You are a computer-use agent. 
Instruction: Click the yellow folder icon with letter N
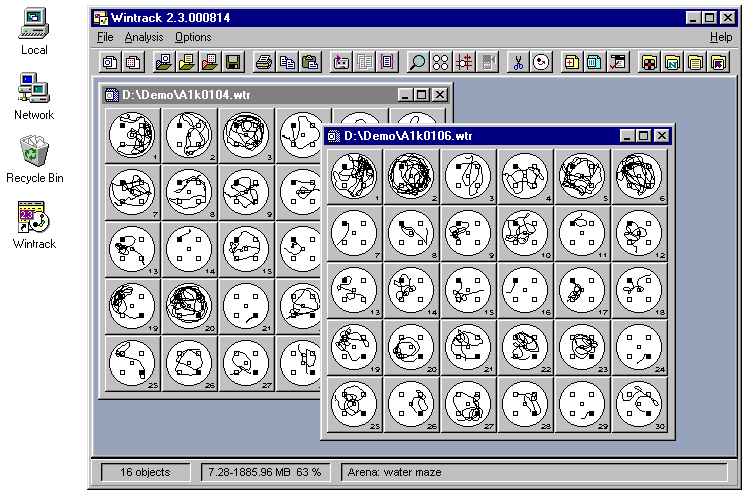pos(672,62)
